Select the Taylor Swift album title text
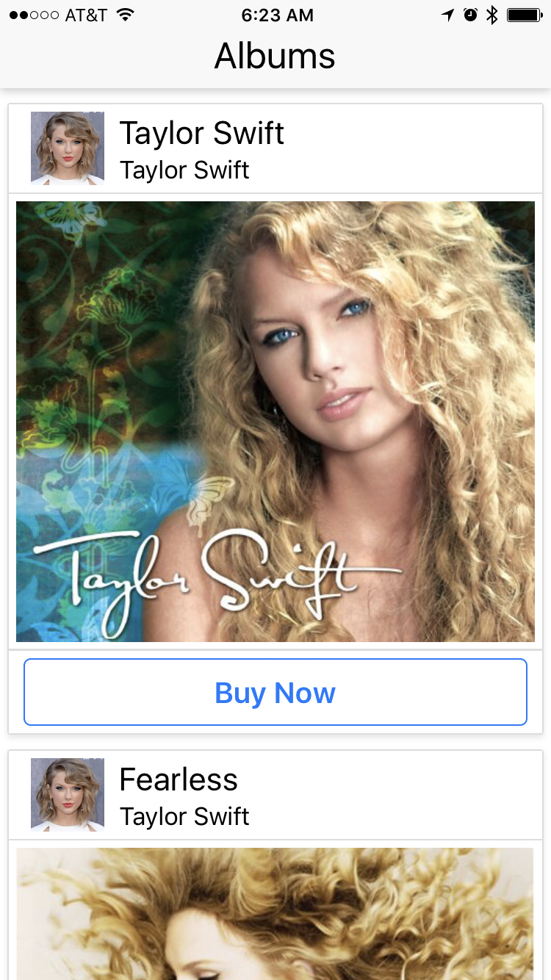551x980 pixels. pyautogui.click(x=202, y=133)
